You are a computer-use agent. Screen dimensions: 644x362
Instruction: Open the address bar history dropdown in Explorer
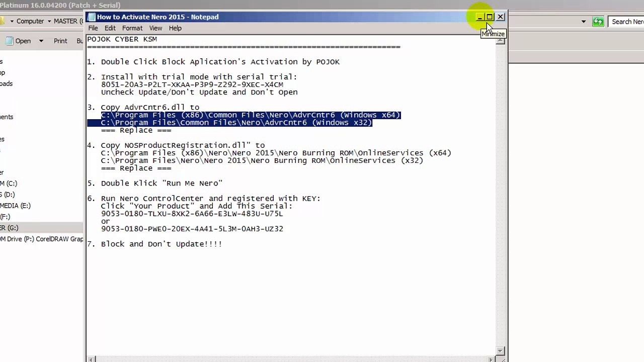(584, 22)
